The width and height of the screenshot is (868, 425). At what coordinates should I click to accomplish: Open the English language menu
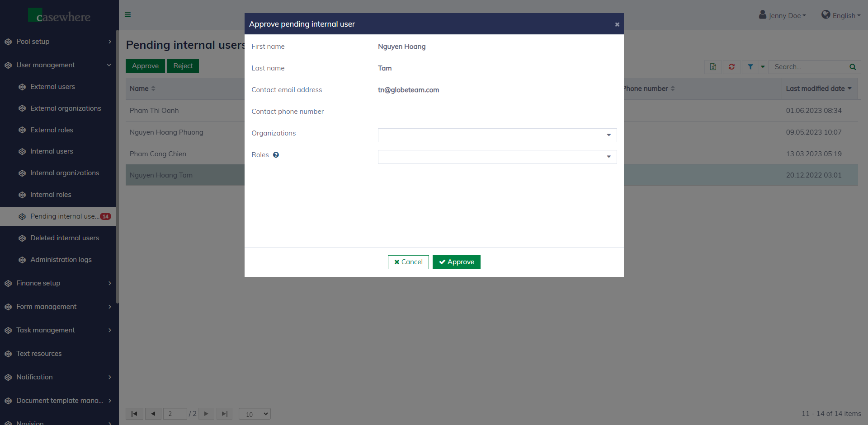tap(841, 15)
